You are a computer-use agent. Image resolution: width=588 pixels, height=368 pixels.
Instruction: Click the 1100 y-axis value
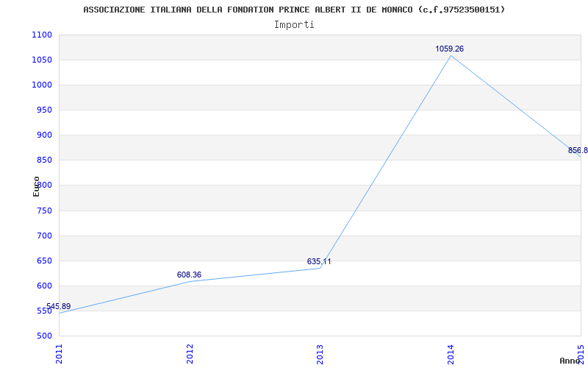[x=42, y=35]
